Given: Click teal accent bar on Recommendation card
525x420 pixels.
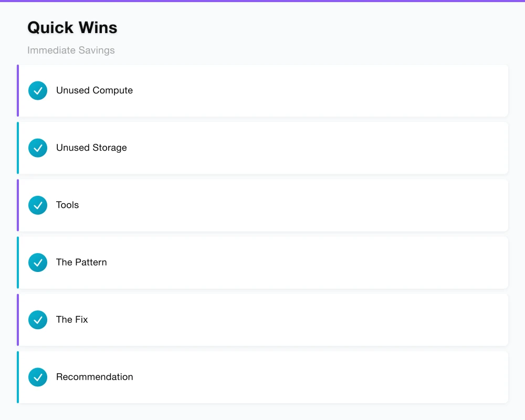Looking at the screenshot, I should pos(18,377).
